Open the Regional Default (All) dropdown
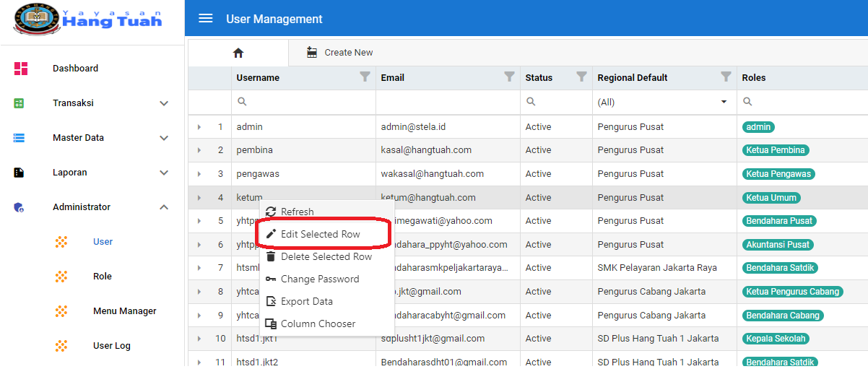Image resolution: width=868 pixels, height=369 pixels. pos(724,102)
